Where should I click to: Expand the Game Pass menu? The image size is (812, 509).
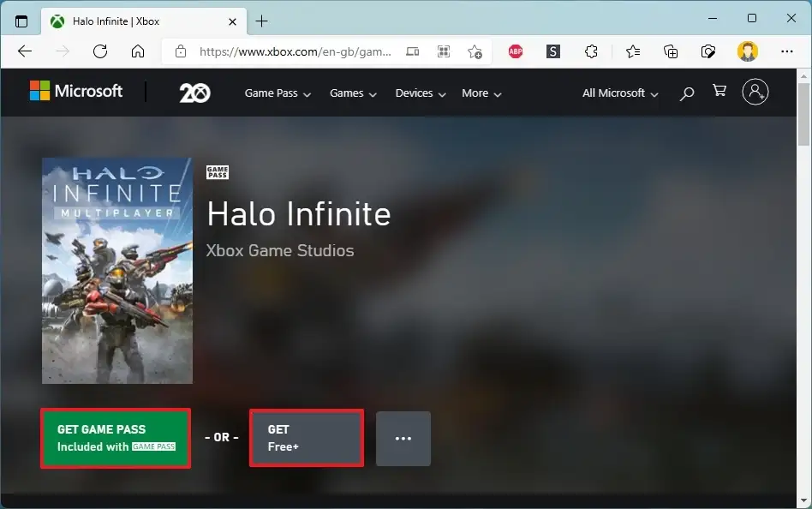pos(278,93)
